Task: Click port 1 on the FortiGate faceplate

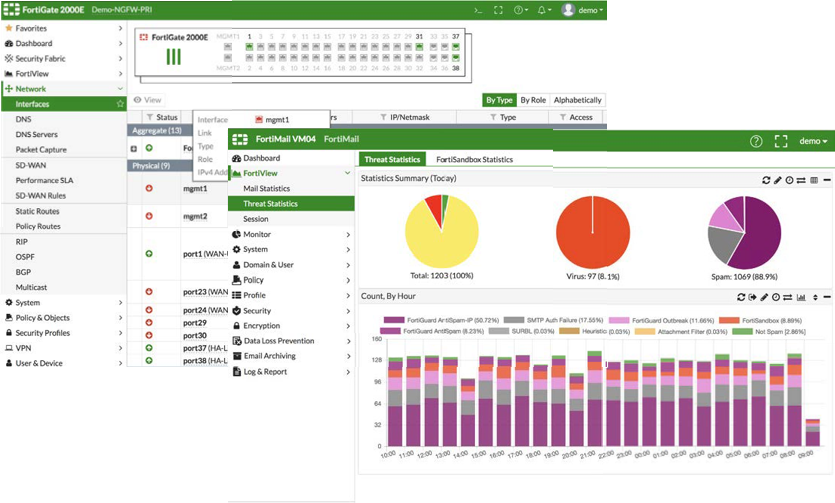Action: [249, 47]
